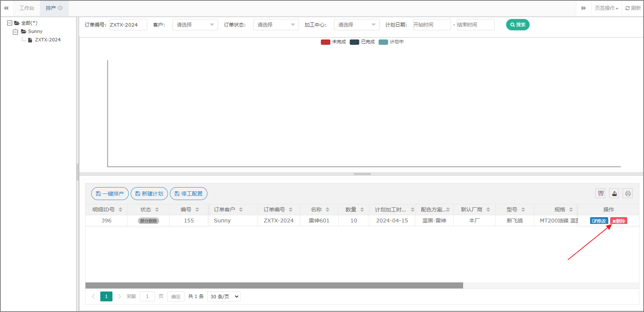
Task: Open the 客户 dropdown
Action: point(195,25)
